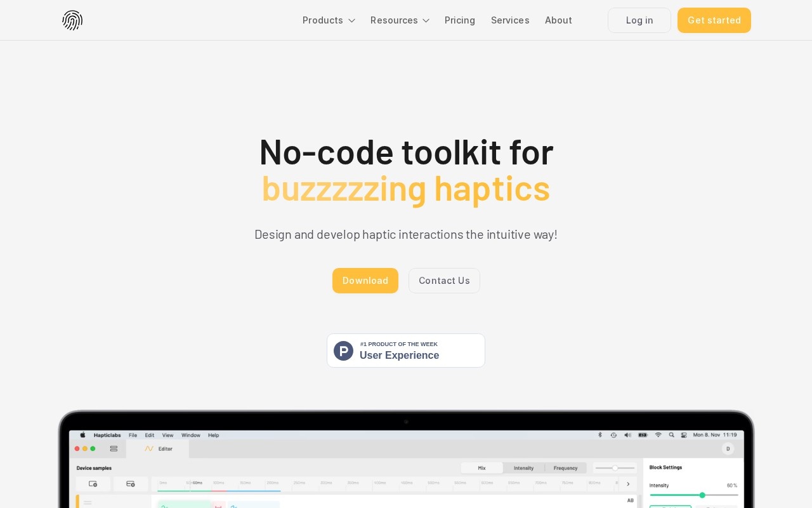Click the Wi-Fi icon in preview menu bar
The height and width of the screenshot is (508, 812).
click(x=658, y=435)
